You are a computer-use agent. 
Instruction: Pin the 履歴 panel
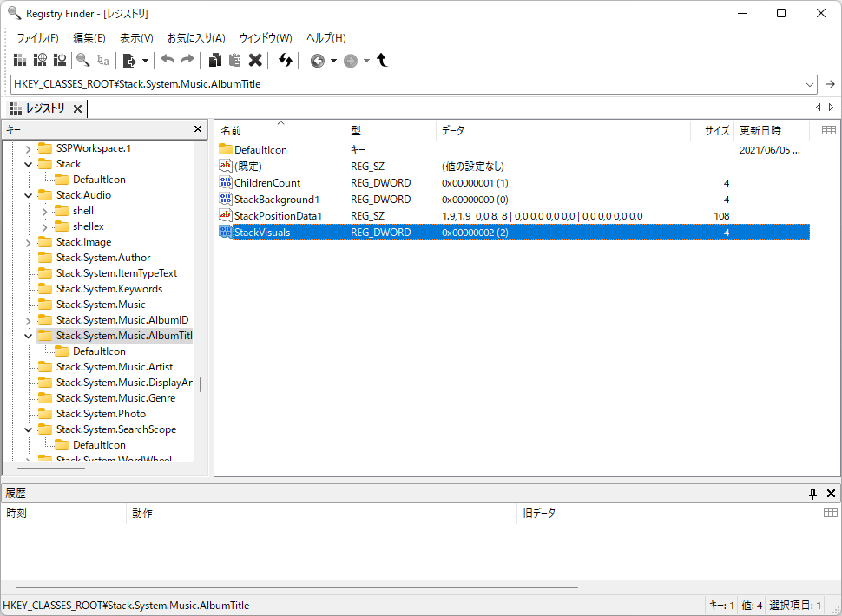click(812, 493)
